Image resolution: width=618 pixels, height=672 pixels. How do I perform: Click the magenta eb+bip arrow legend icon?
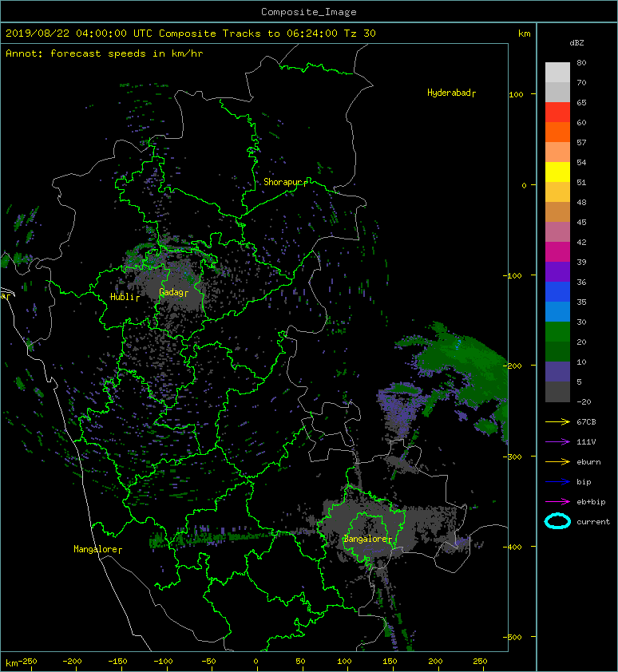click(557, 502)
